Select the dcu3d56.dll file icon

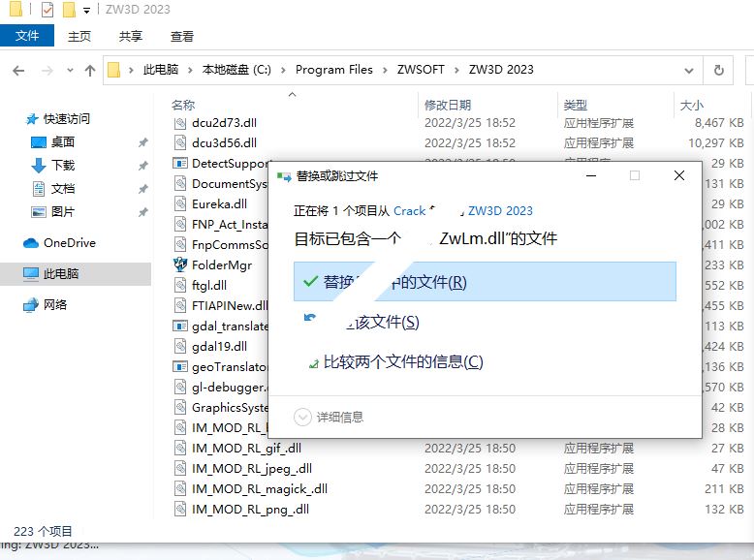pyautogui.click(x=180, y=143)
